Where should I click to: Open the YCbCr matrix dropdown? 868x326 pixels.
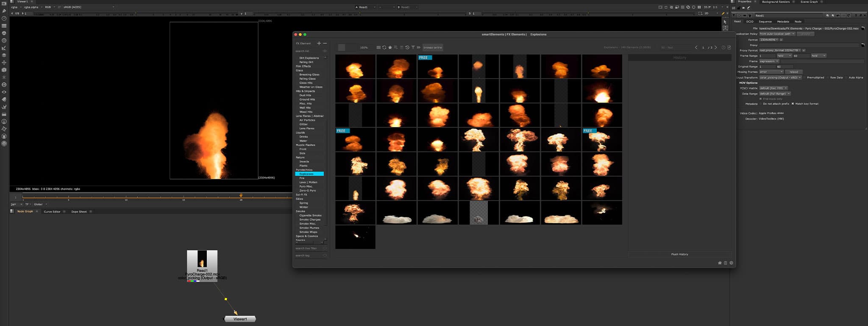point(773,88)
